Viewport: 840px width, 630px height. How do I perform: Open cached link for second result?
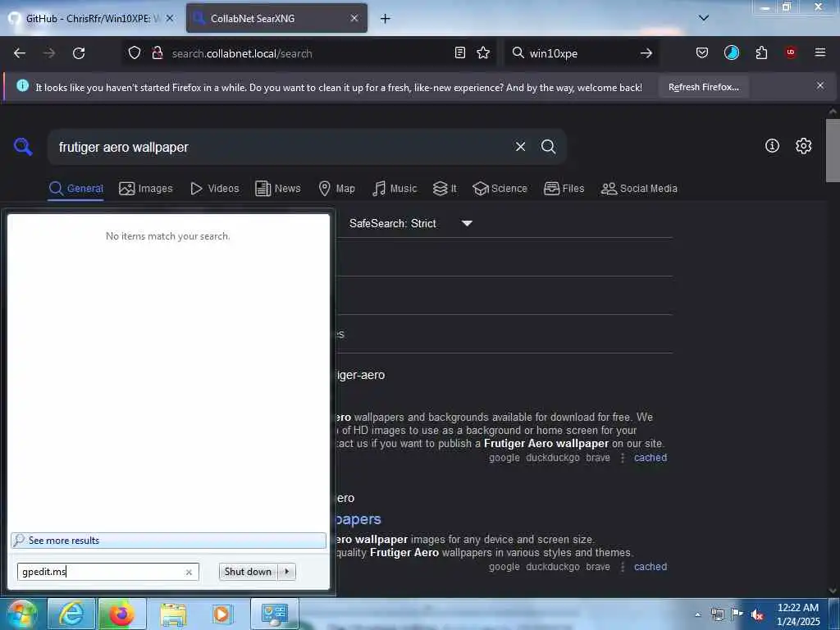point(651,566)
